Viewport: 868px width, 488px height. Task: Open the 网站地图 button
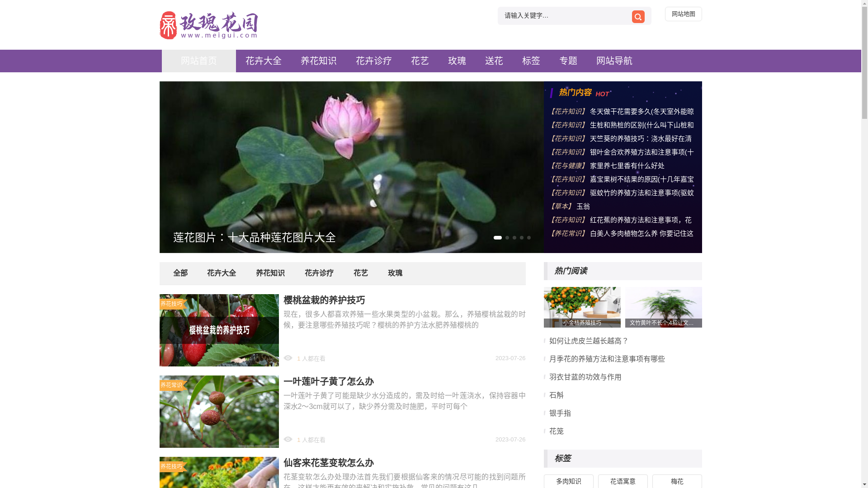click(683, 14)
